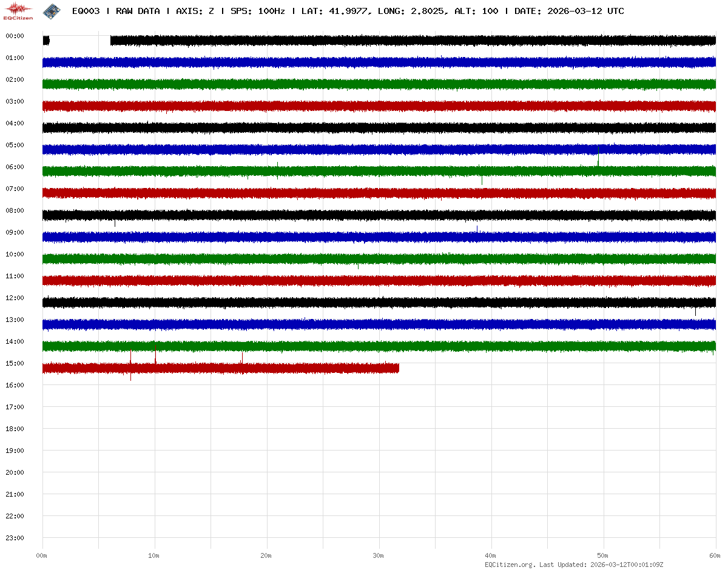The width and height of the screenshot is (728, 570).
Task: Click the red spike near 10m on the 15:00 trace
Action: point(155,354)
